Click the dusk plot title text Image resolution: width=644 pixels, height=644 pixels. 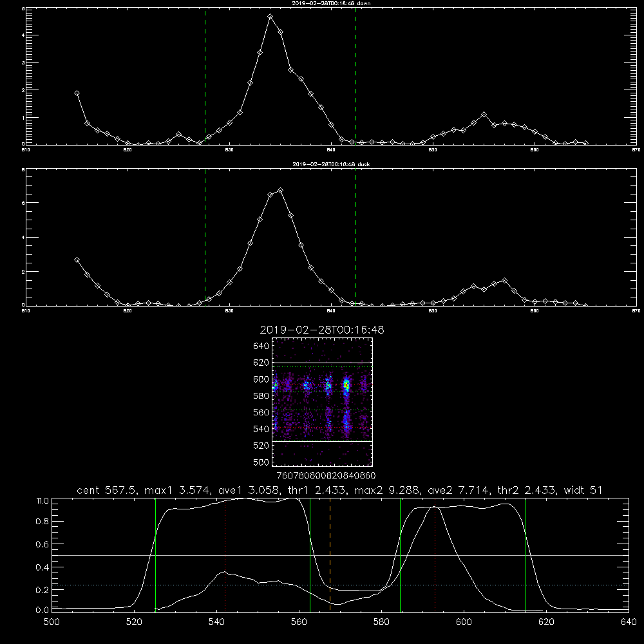coord(331,164)
